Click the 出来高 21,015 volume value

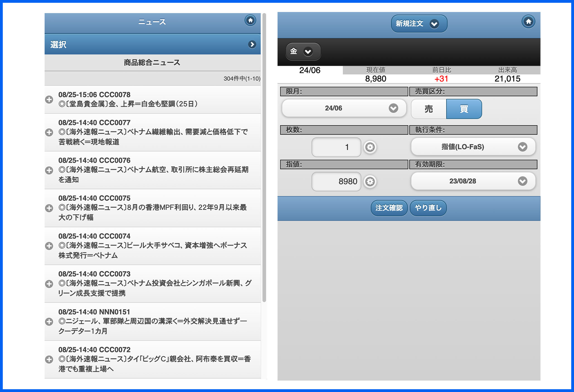507,79
